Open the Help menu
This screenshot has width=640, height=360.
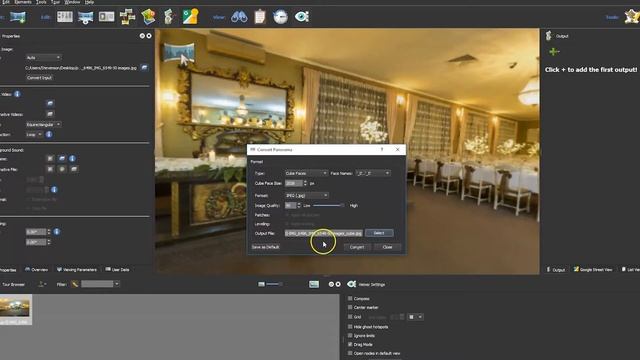[89, 2]
